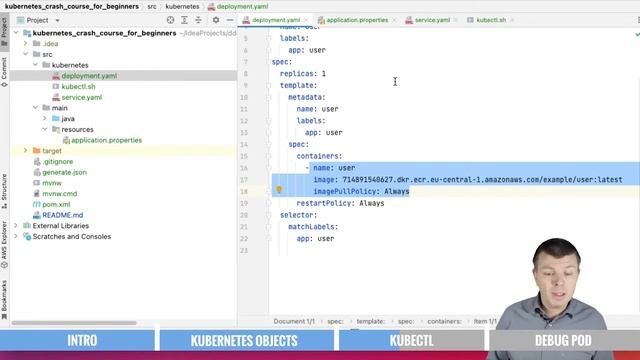Close the service.yaml tab
The image size is (640, 360).
456,20
